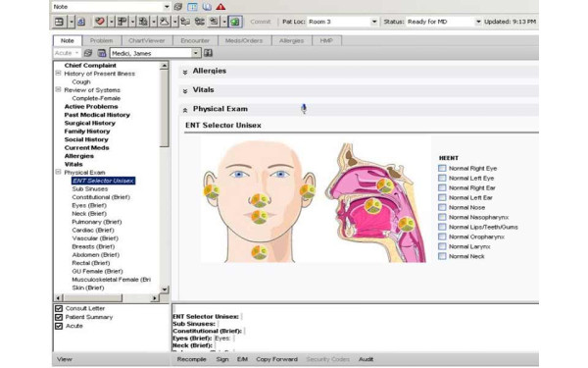The height and width of the screenshot is (368, 588).
Task: Select the right ear selector on the face
Action: (212, 191)
